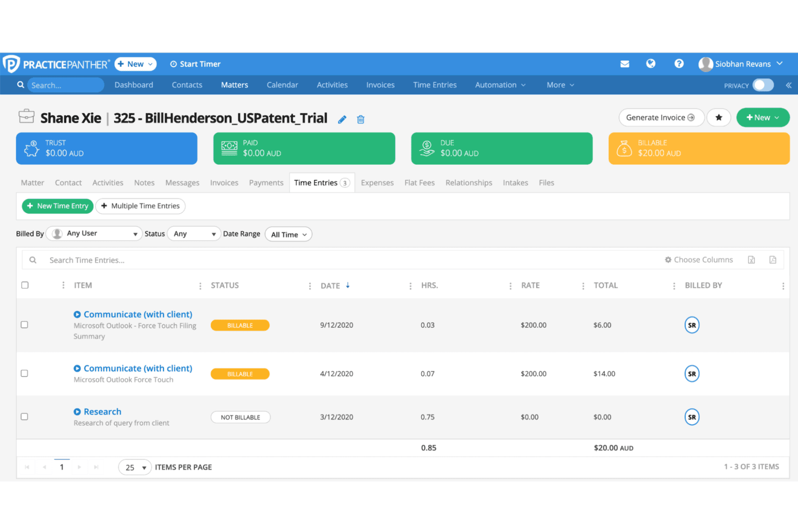798x532 pixels.
Task: Click Start Timer in the top bar
Action: 195,64
